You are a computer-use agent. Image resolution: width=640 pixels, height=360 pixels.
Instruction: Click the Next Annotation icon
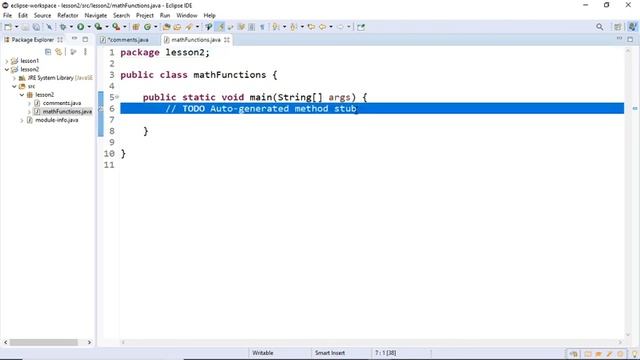(276, 27)
